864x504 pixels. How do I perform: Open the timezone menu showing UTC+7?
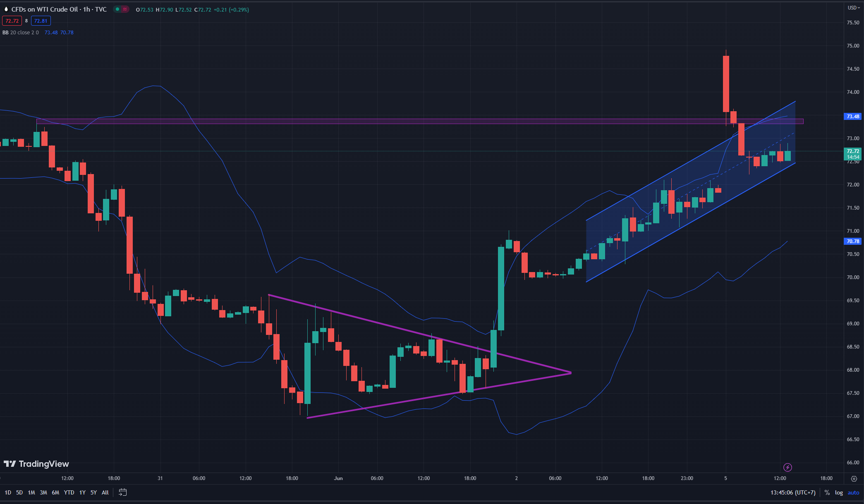tap(793, 492)
